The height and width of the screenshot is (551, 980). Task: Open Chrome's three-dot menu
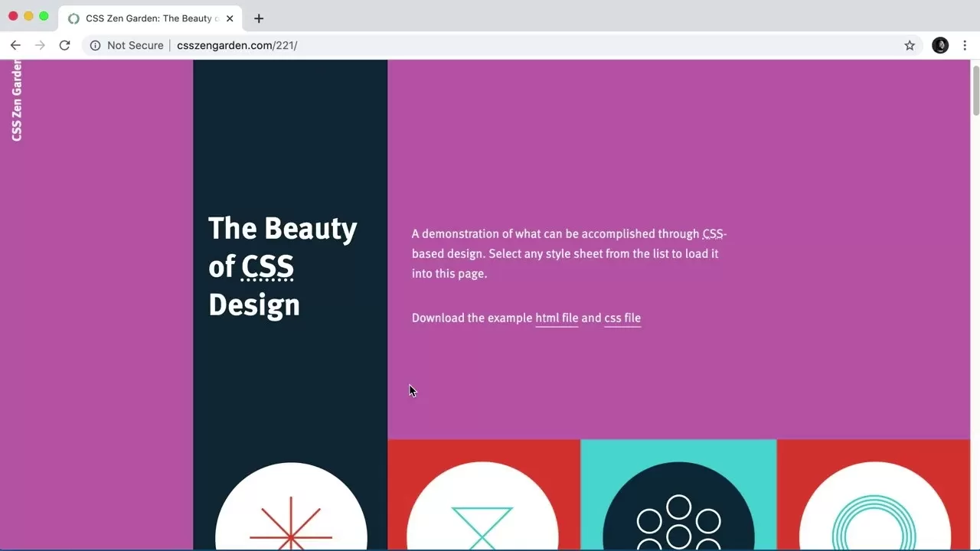(965, 45)
